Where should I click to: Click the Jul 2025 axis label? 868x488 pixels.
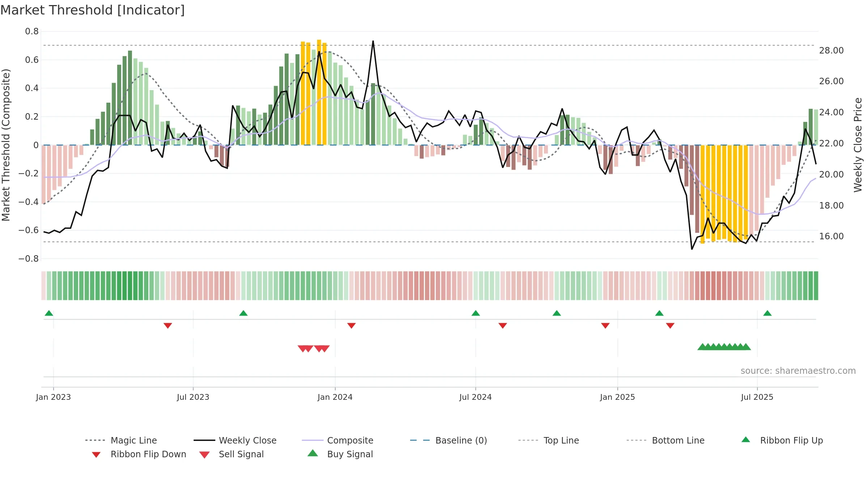tap(757, 397)
